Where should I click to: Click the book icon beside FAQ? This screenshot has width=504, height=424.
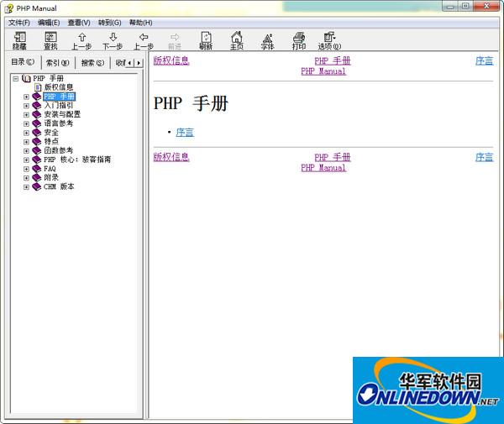(37, 168)
